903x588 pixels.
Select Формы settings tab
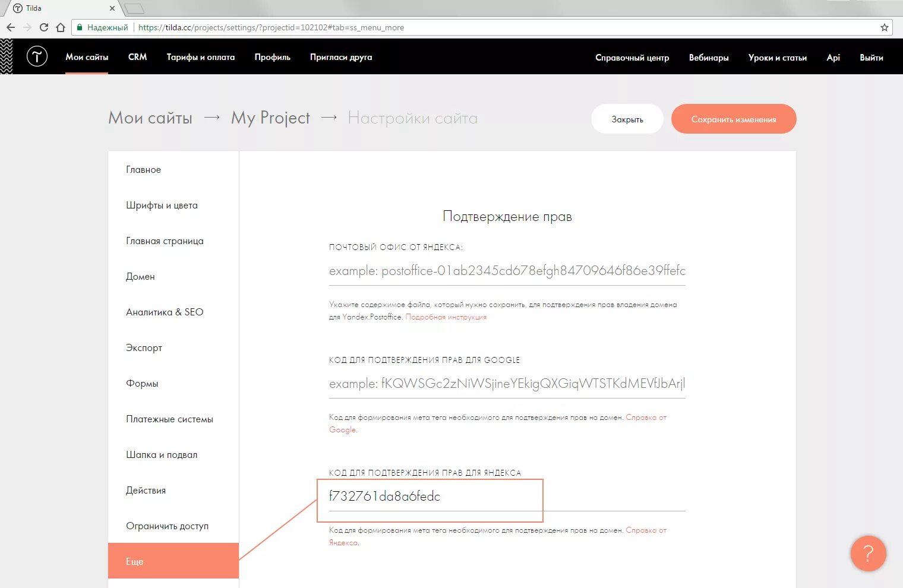click(173, 383)
